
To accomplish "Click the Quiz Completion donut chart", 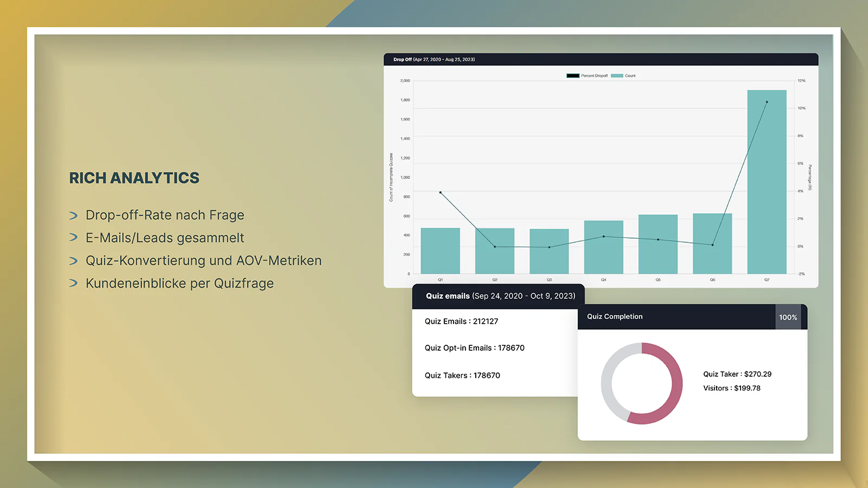I will click(x=642, y=383).
